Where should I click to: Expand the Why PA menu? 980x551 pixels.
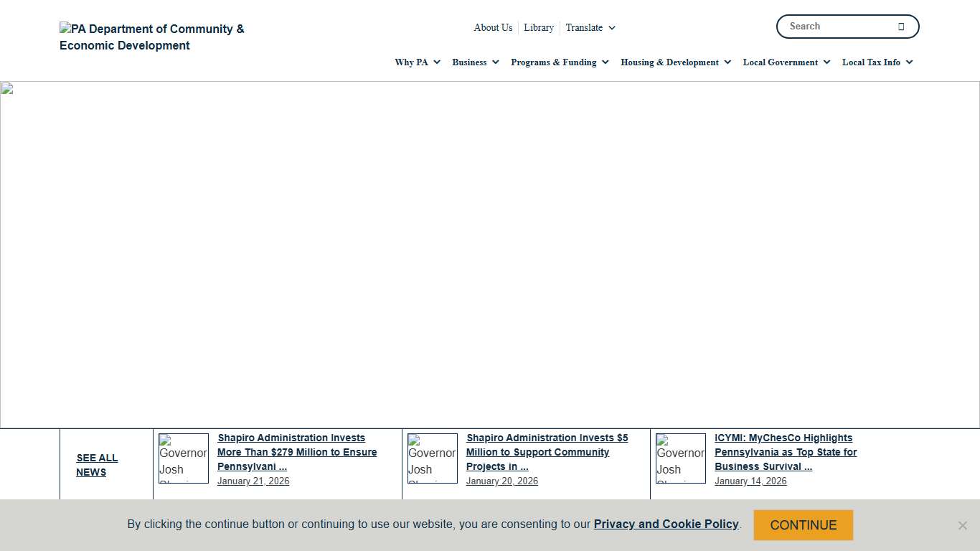coord(418,62)
